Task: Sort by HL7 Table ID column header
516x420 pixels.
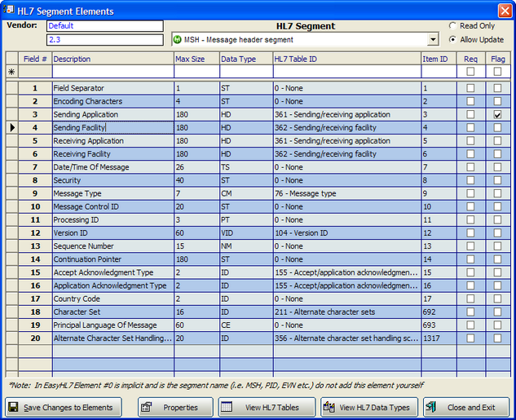Action: (x=347, y=59)
